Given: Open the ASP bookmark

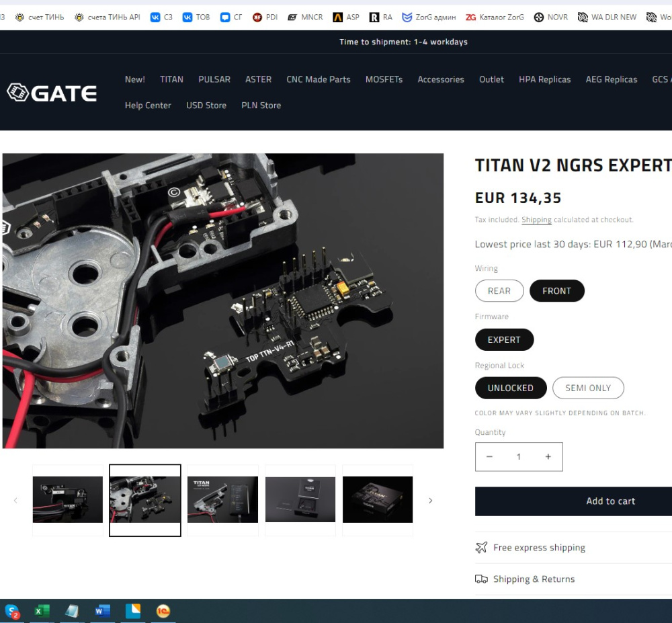Looking at the screenshot, I should coord(346,17).
